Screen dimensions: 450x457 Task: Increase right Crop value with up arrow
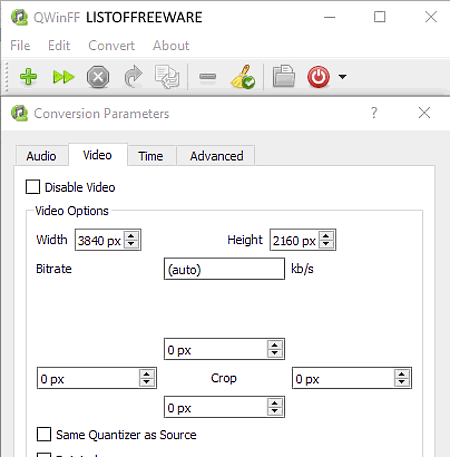(402, 374)
